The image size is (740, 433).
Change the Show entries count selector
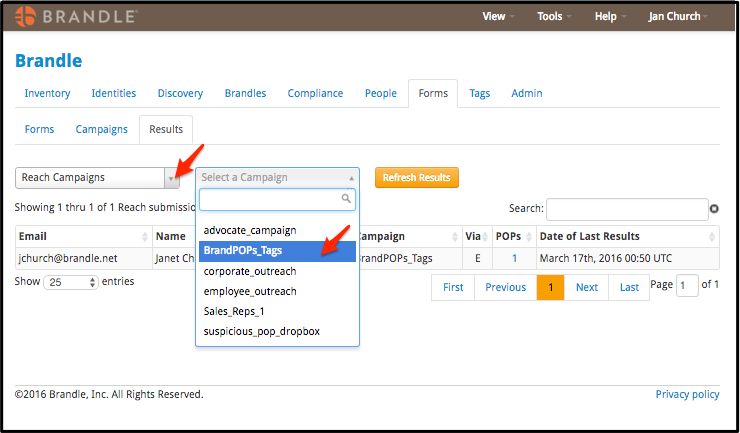[x=73, y=283]
